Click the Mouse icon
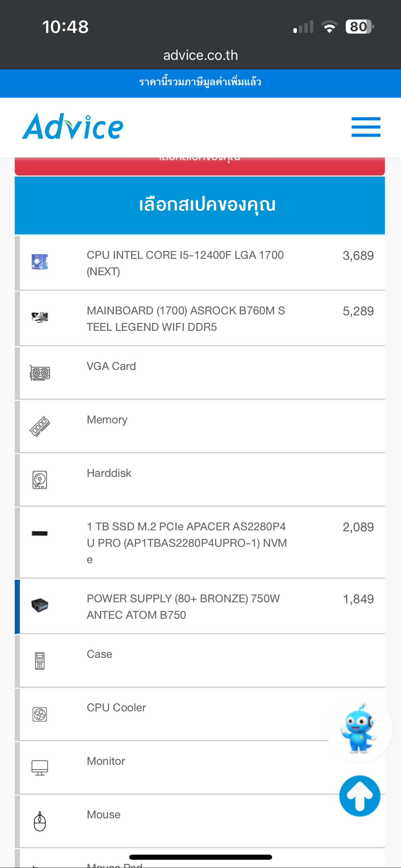The height and width of the screenshot is (868, 401). pyautogui.click(x=40, y=821)
